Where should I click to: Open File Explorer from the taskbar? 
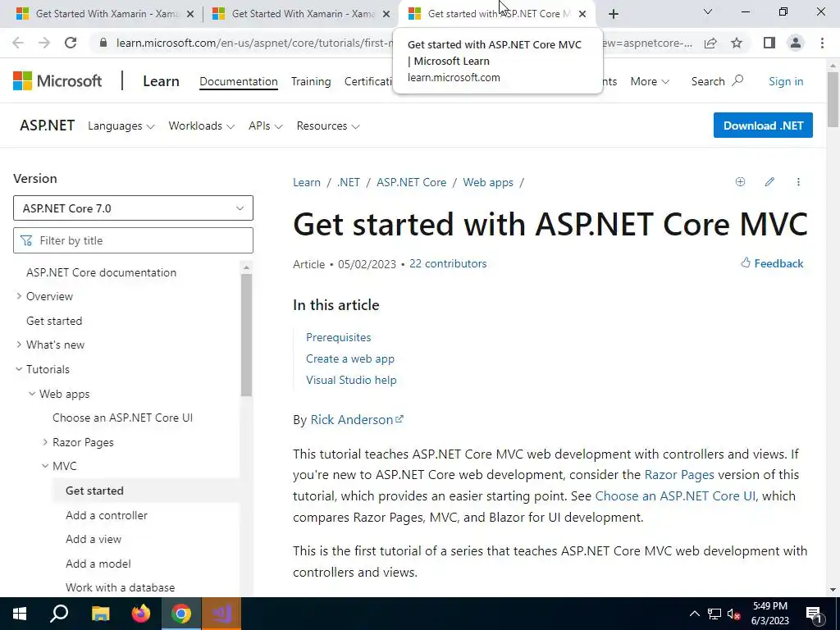[x=100, y=614]
